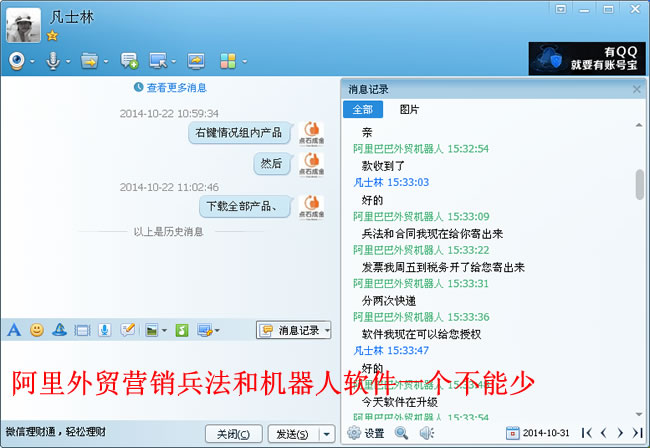This screenshot has width=650, height=448.
Task: Open window menu button in title bar
Action: click(x=560, y=9)
